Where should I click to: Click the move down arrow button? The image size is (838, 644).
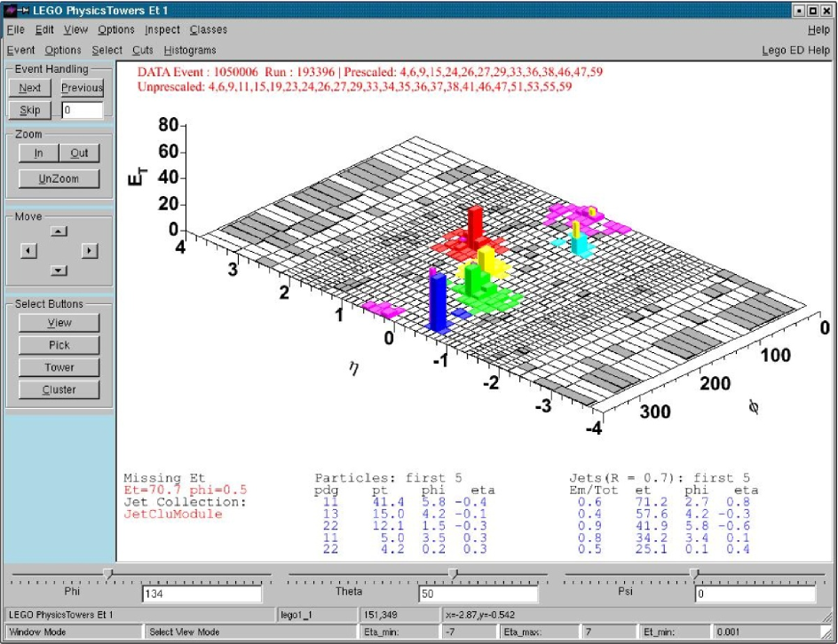click(59, 271)
